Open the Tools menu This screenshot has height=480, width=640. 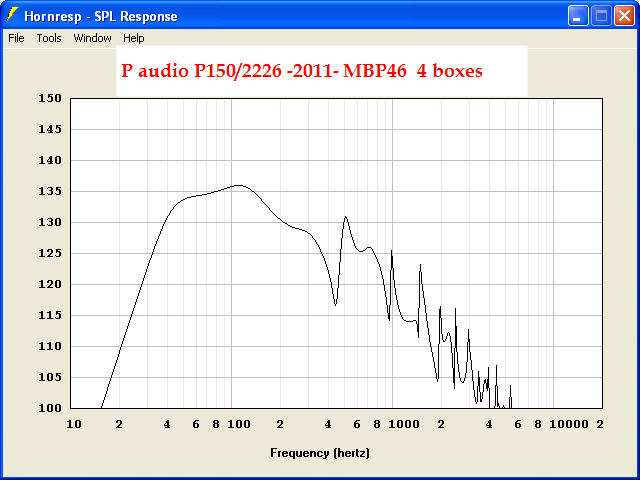click(x=49, y=38)
